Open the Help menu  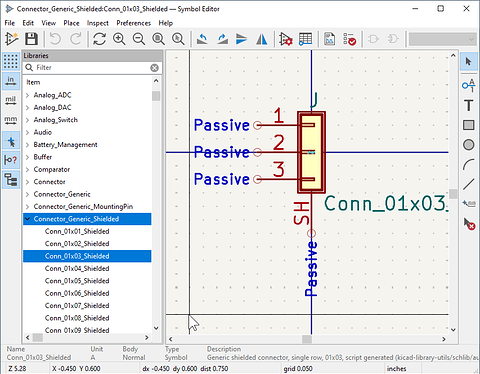pos(165,23)
